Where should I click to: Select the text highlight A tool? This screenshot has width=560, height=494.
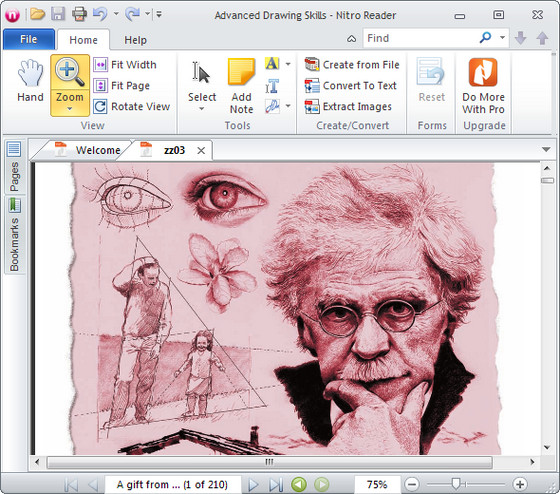272,64
